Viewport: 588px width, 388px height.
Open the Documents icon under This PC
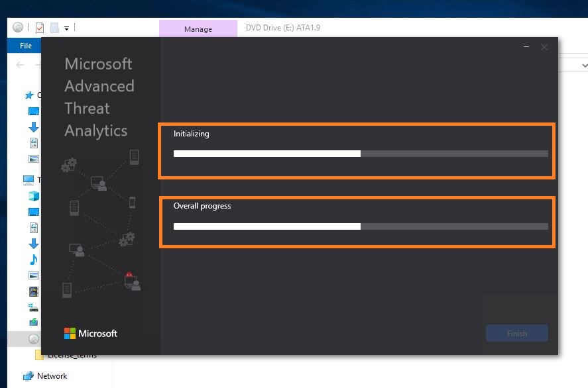pyautogui.click(x=34, y=228)
